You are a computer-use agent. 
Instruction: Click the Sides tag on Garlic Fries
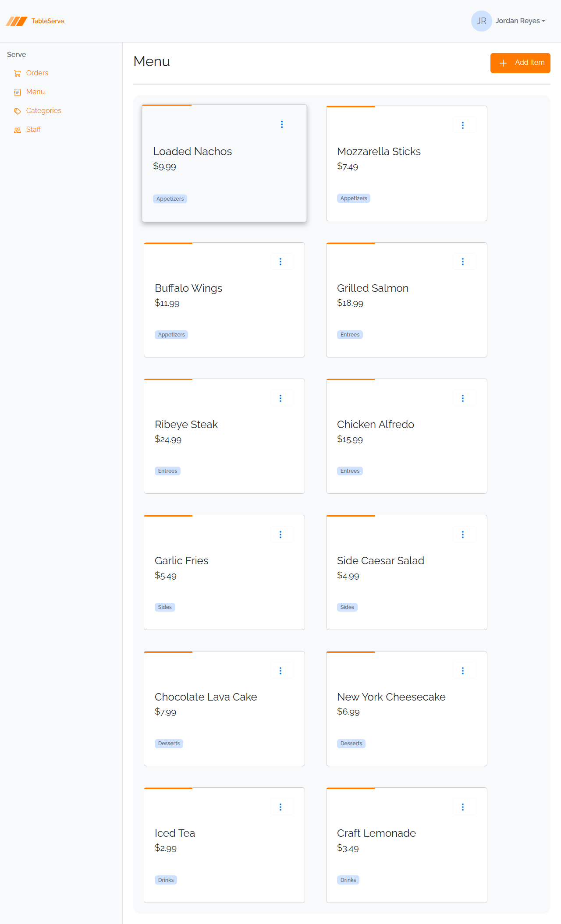point(165,607)
